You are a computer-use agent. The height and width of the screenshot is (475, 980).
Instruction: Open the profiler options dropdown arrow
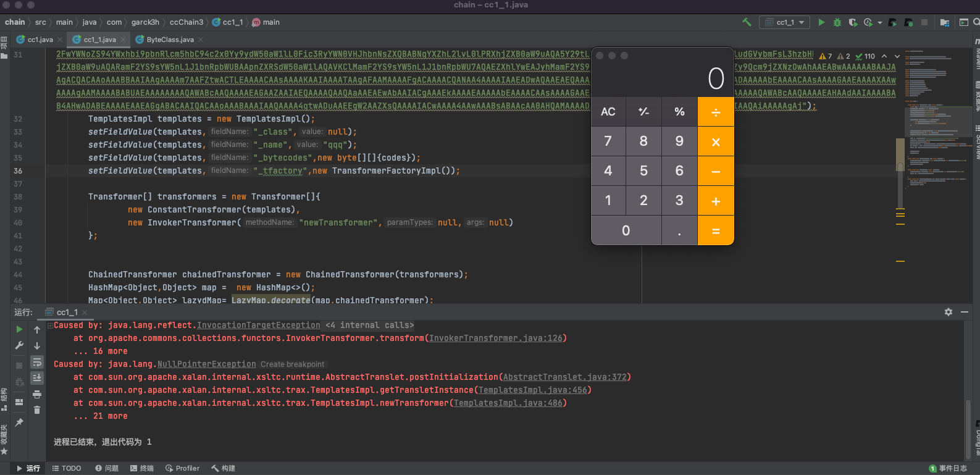point(880,23)
